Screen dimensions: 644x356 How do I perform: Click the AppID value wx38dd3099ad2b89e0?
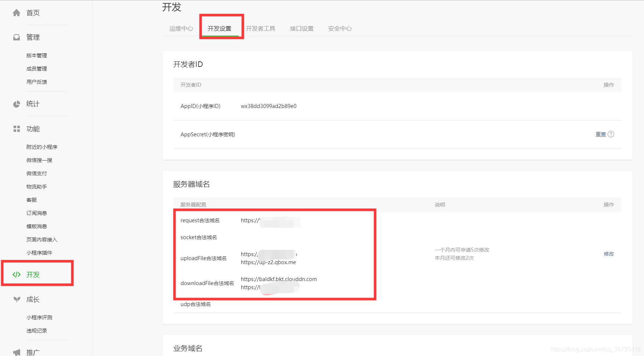(x=269, y=106)
